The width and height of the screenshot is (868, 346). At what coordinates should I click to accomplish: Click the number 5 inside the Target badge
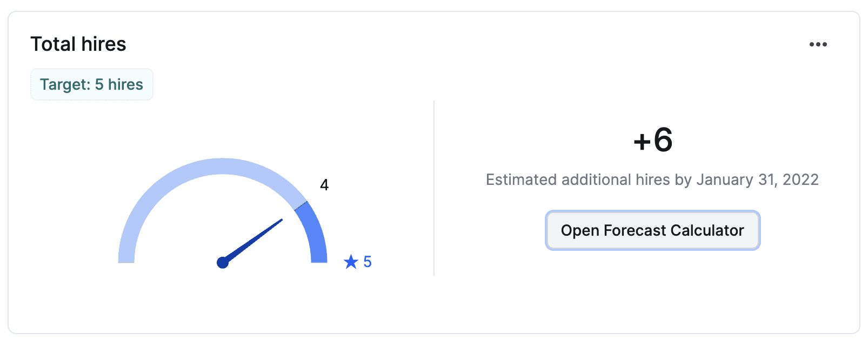pyautogui.click(x=99, y=84)
